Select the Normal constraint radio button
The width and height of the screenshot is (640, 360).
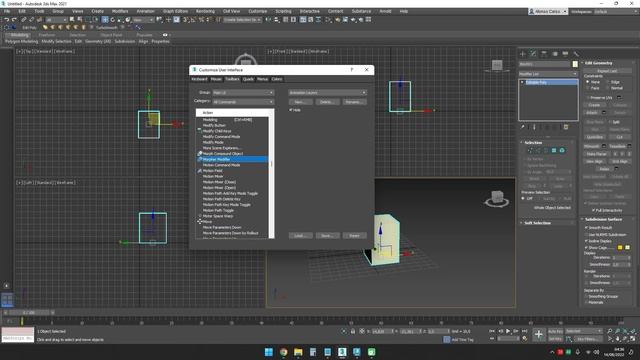click(x=607, y=88)
